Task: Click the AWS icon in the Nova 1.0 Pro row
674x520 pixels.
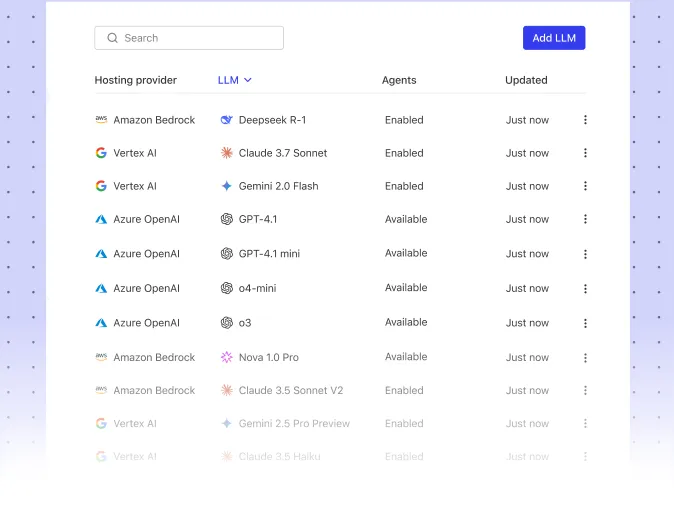Action: tap(101, 357)
